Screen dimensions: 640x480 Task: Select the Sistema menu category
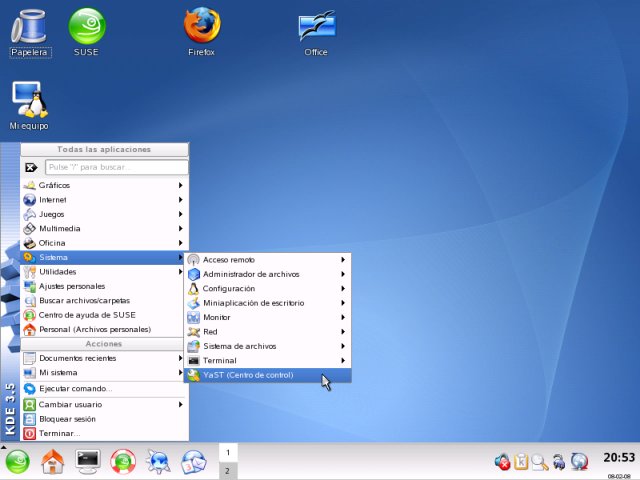point(103,257)
